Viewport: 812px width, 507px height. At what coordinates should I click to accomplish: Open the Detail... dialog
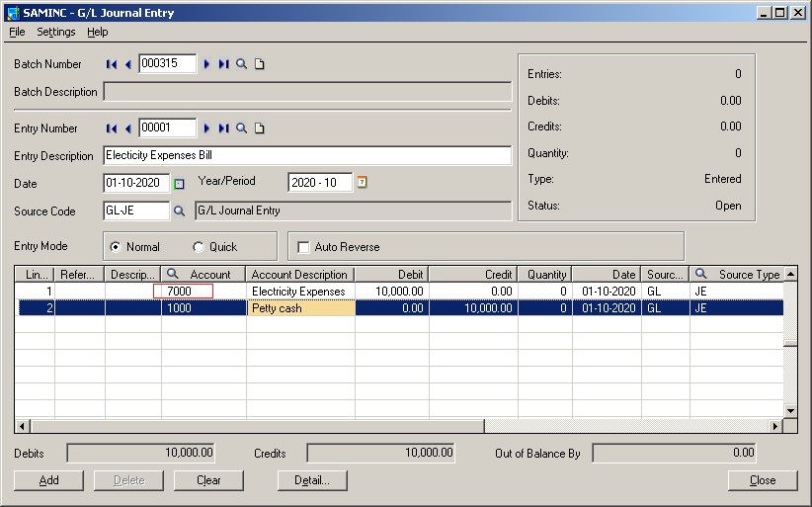point(312,480)
